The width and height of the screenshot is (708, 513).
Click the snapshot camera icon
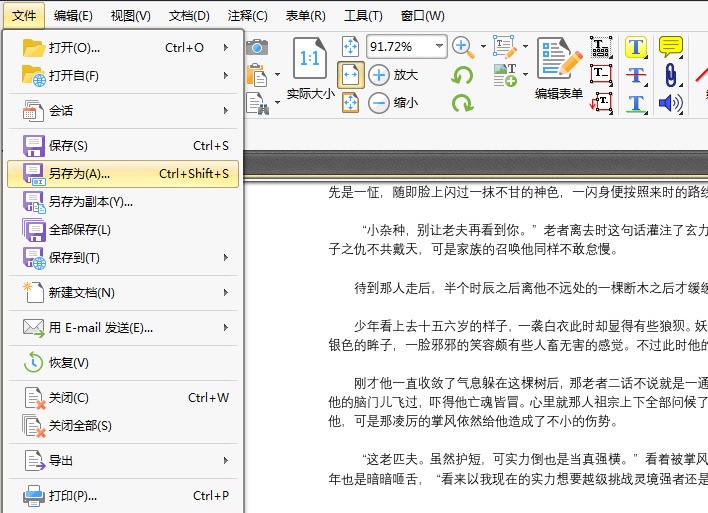tap(257, 47)
